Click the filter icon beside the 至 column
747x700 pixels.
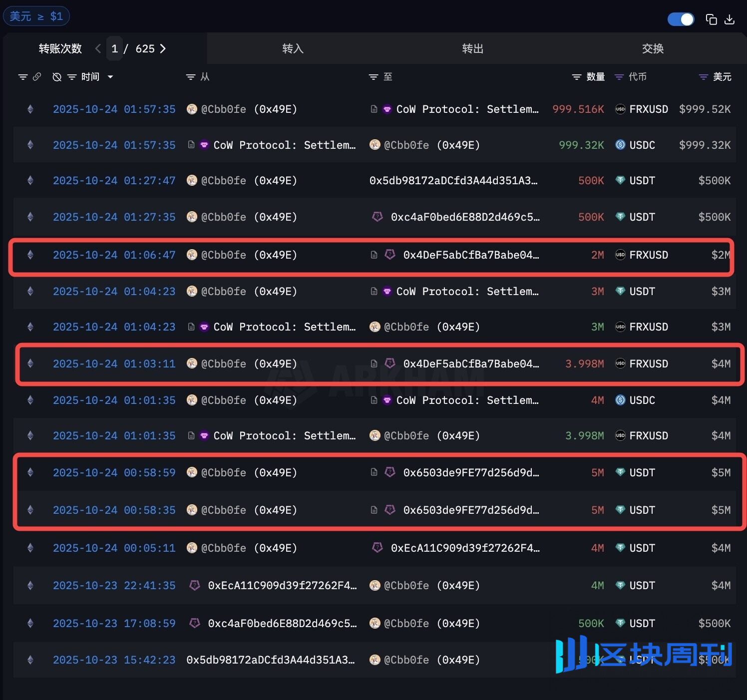pyautogui.click(x=373, y=77)
